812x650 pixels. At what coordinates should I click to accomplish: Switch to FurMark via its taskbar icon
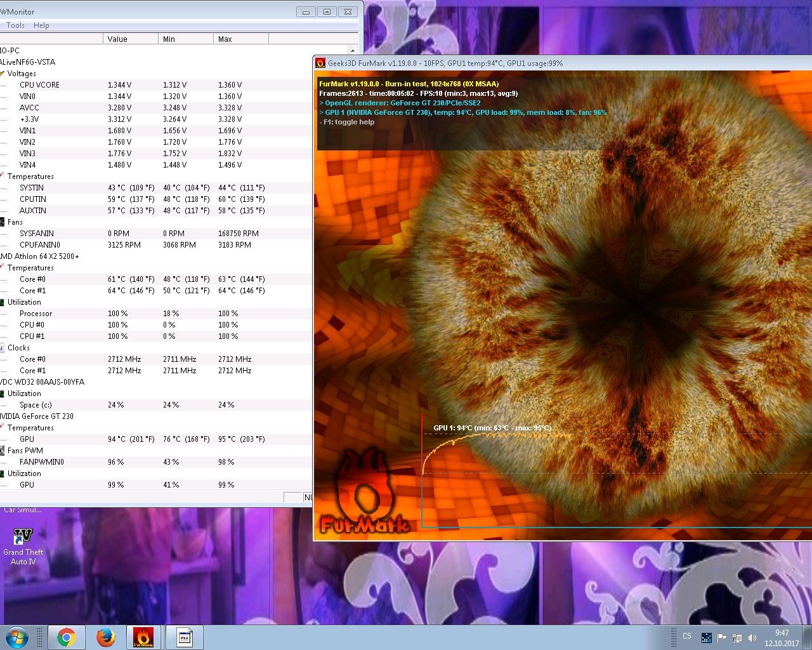coord(143,637)
